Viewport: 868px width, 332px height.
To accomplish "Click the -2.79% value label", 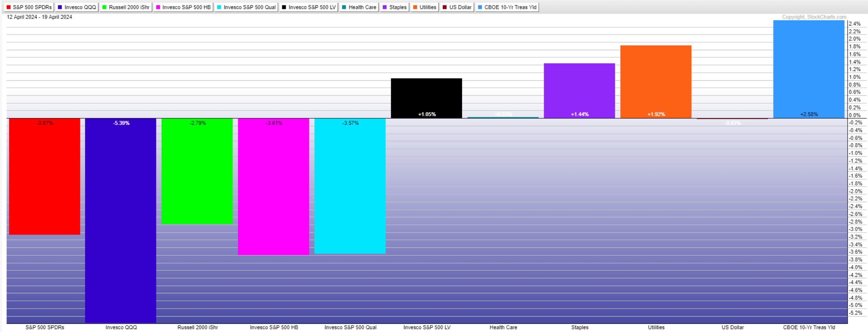I will [x=198, y=123].
